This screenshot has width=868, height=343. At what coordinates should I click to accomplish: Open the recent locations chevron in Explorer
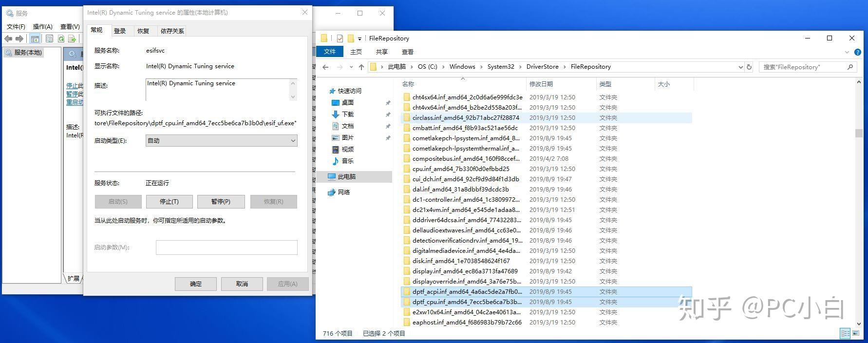pos(352,67)
